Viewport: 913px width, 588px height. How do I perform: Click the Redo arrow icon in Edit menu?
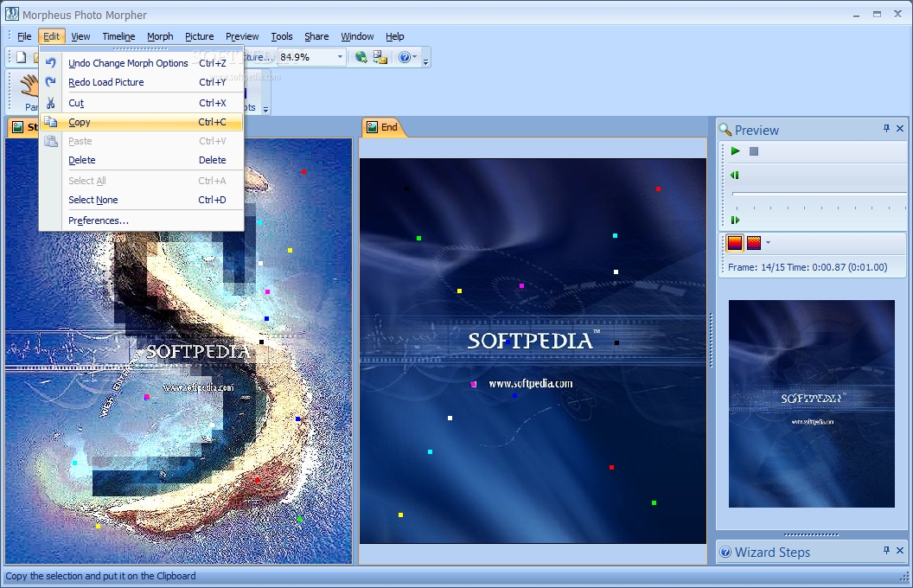click(51, 82)
